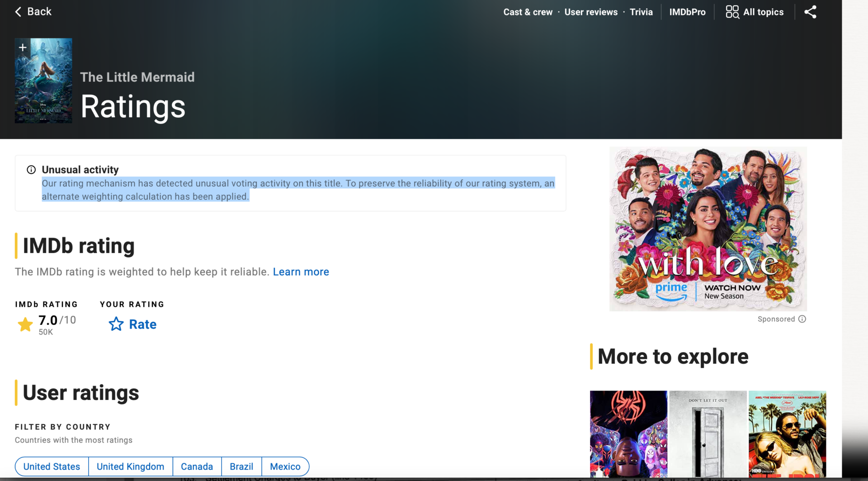
Task: Click the Sponsored label text
Action: pos(776,319)
